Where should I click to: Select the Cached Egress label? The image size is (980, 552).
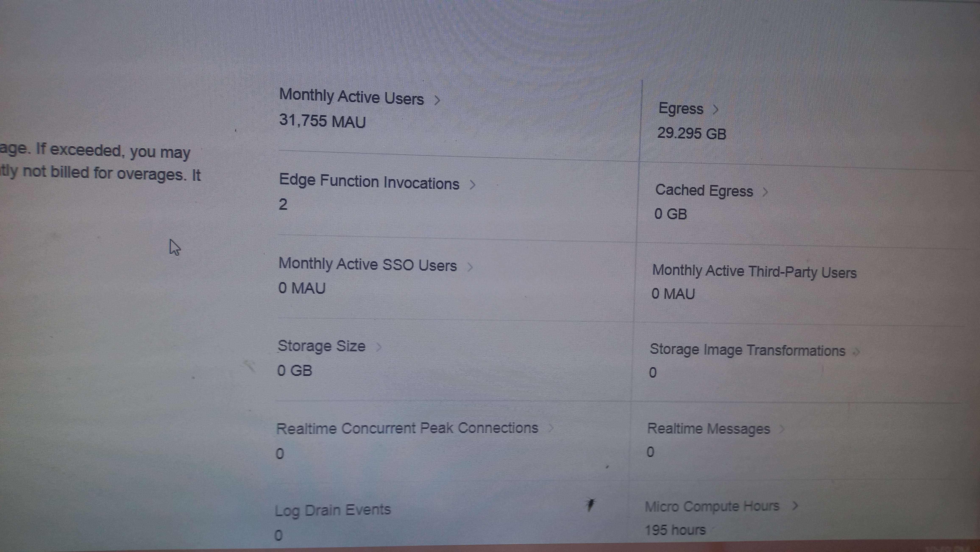click(x=704, y=191)
